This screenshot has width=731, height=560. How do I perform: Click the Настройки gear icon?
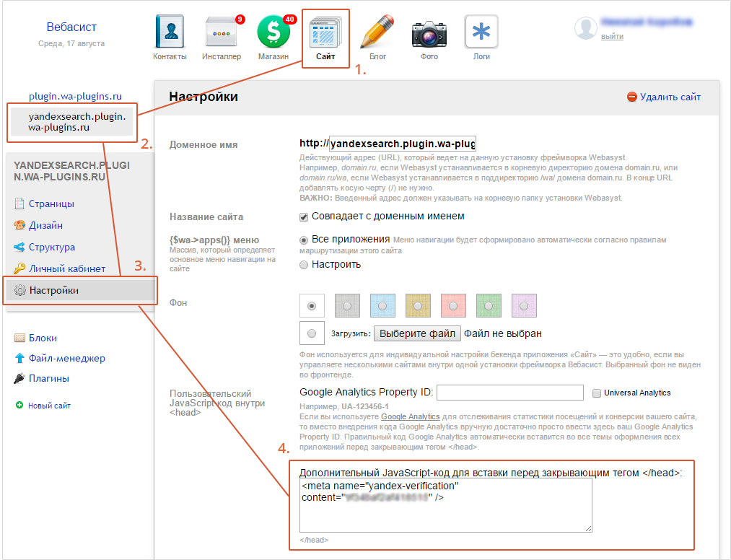19,290
